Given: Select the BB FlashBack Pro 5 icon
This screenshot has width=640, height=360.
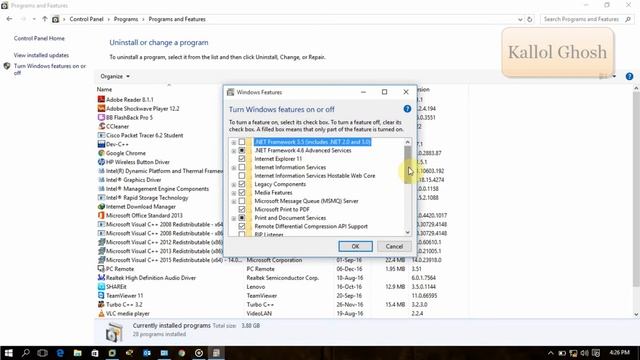Looking at the screenshot, I should pyautogui.click(x=101, y=117).
